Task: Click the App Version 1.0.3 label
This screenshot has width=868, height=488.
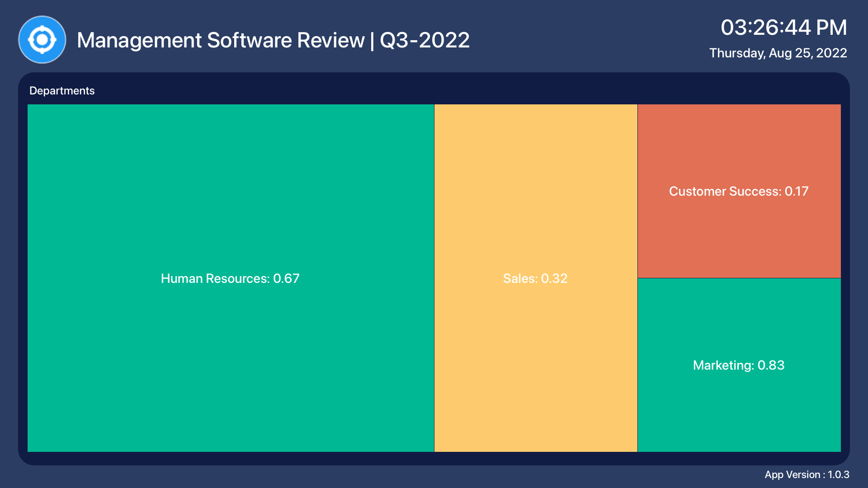Action: point(807,474)
